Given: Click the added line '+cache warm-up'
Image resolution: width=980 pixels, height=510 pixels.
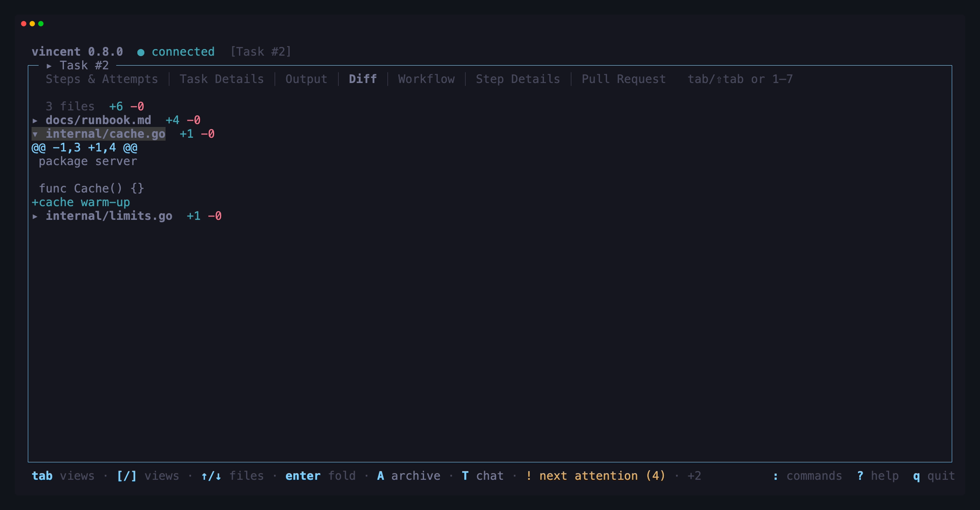Looking at the screenshot, I should point(81,202).
